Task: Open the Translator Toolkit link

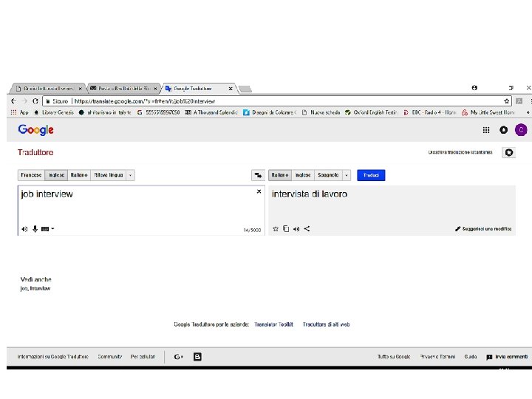Action: (274, 324)
